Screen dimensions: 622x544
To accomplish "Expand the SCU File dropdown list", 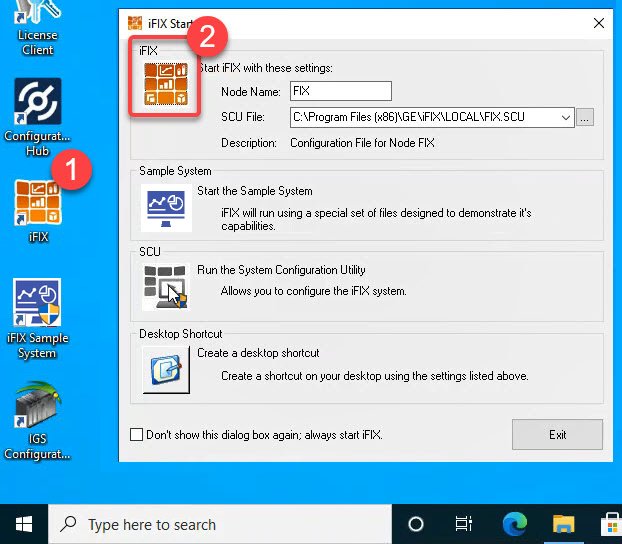I will 566,117.
